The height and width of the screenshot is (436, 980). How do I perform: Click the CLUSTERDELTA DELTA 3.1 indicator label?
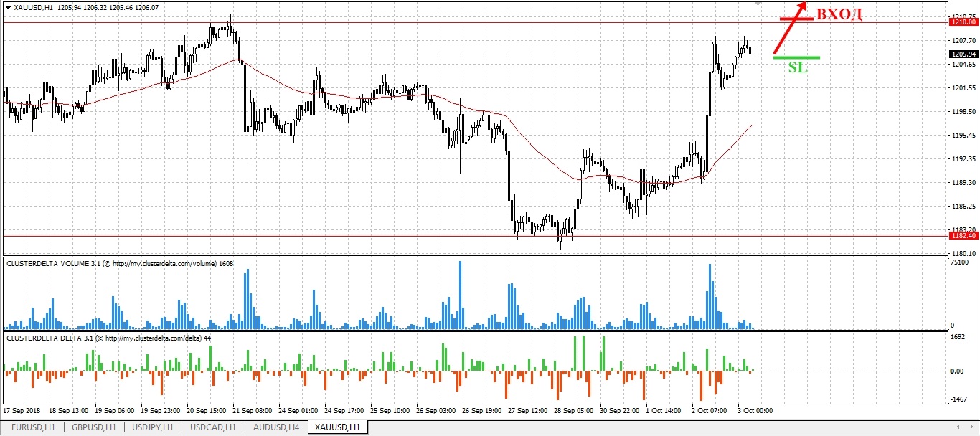108,338
